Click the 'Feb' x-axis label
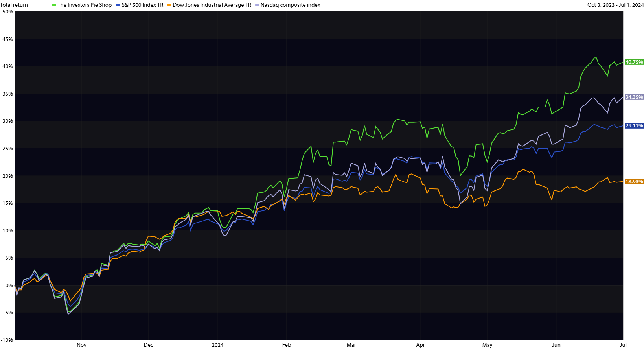This screenshot has width=644, height=350. (287, 345)
